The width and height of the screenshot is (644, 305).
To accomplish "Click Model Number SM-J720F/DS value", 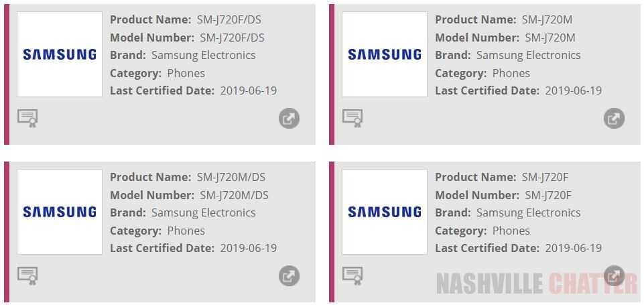I will [x=232, y=38].
